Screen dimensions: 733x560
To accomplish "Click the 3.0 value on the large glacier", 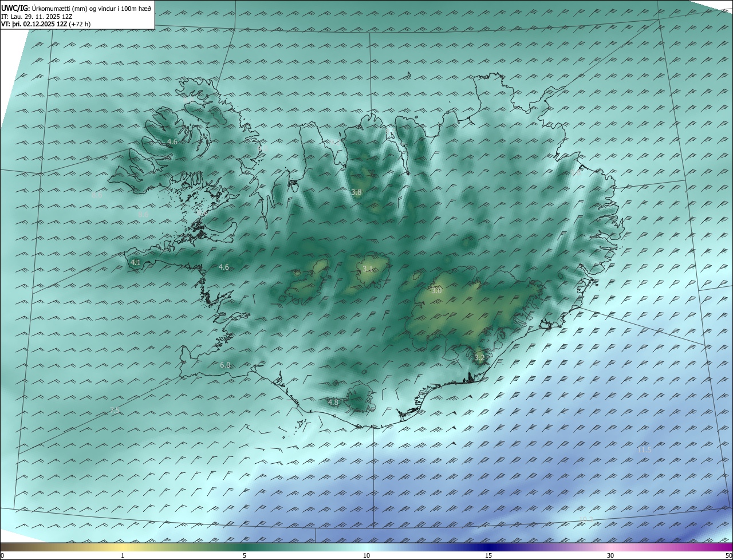I will (436, 291).
